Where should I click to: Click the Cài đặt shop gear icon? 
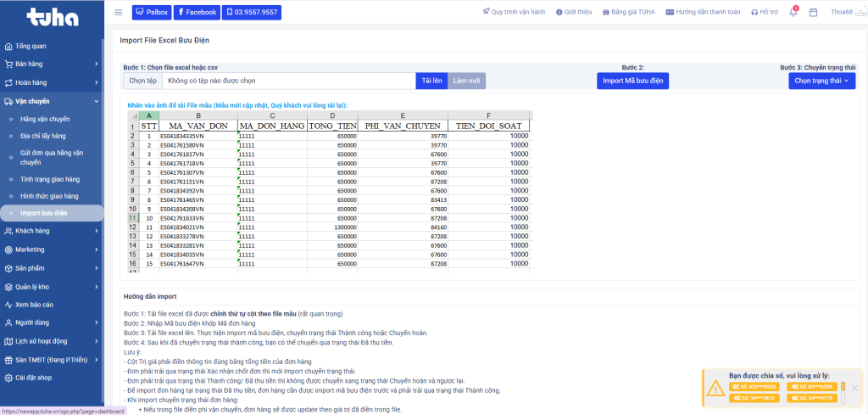tap(8, 378)
